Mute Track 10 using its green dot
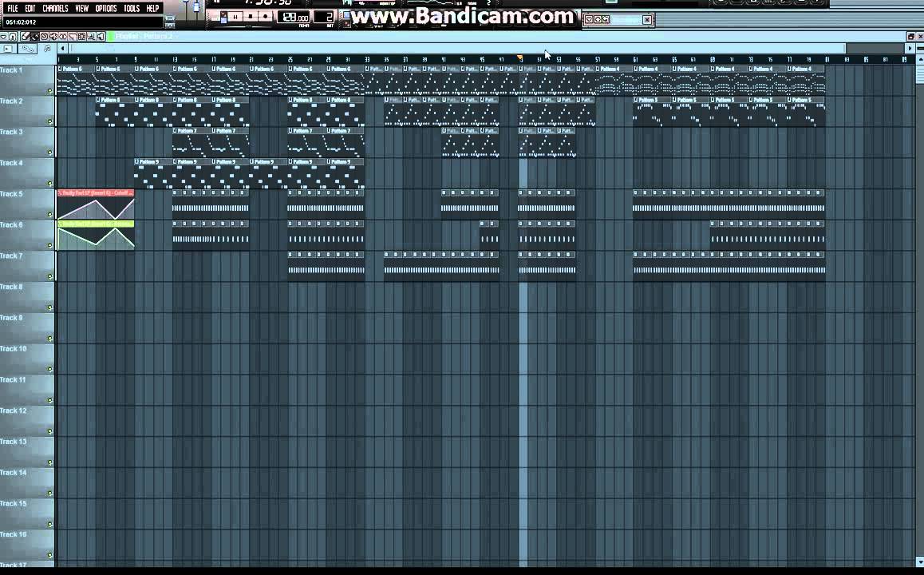Viewport: 924px width, 575px height. 49,369
